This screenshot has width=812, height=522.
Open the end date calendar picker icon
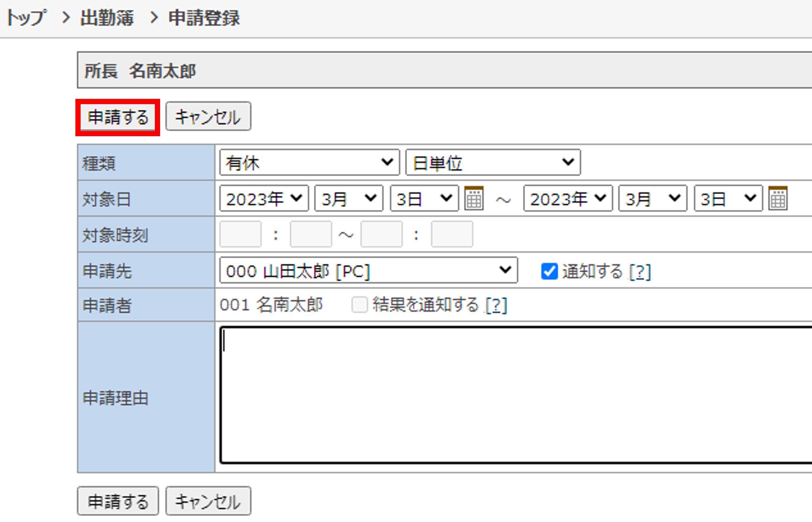778,199
